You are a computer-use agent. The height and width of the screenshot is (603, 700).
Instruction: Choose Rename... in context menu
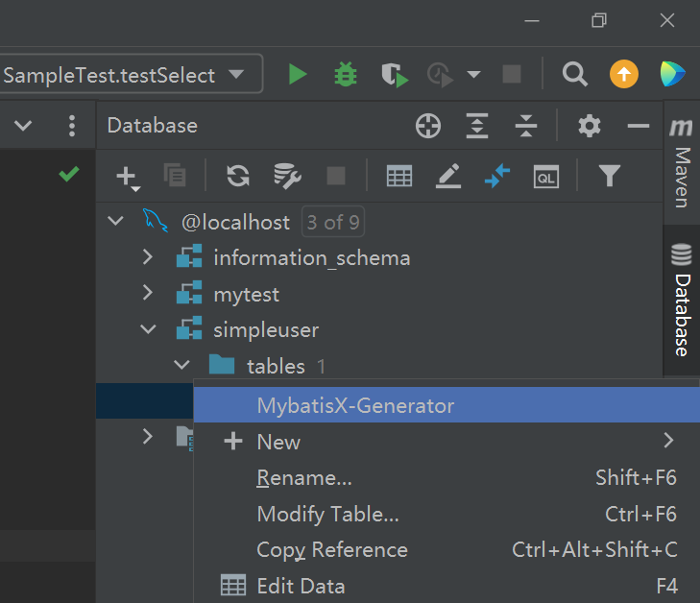point(447,477)
